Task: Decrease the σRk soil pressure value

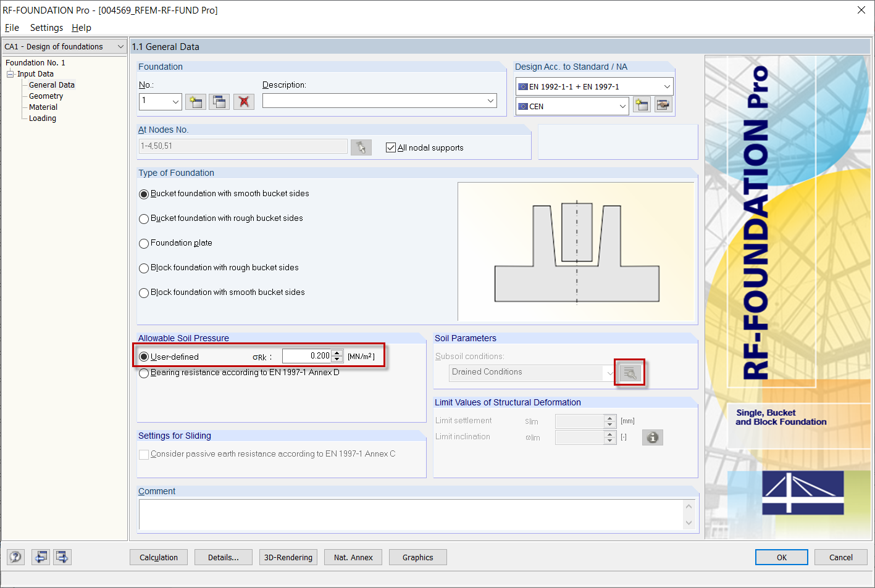Action: 337,359
